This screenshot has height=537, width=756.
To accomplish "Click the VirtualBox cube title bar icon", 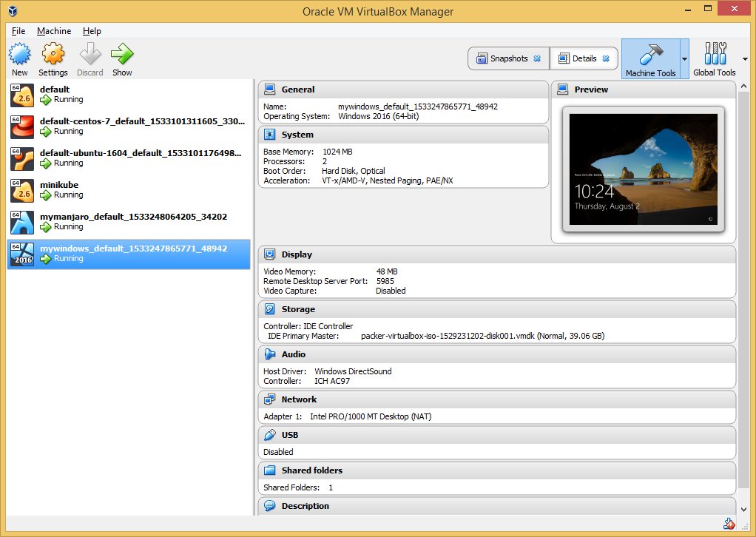I will (13, 10).
